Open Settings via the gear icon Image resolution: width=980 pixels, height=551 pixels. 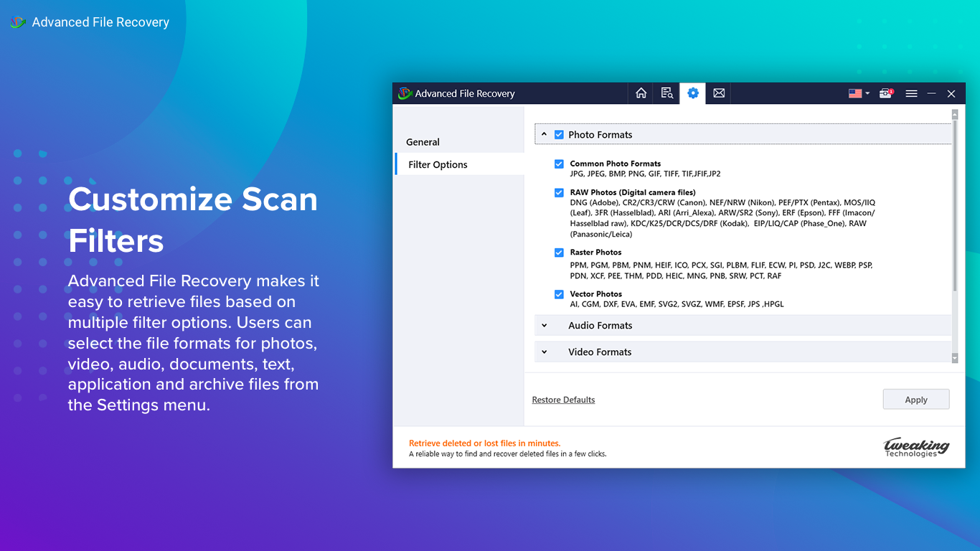(x=692, y=93)
